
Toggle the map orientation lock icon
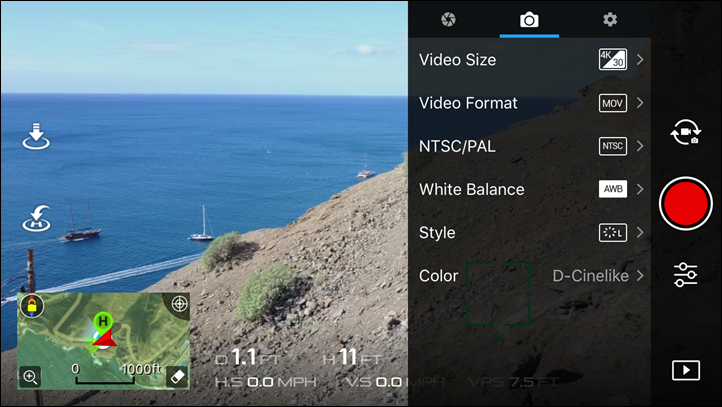click(32, 306)
